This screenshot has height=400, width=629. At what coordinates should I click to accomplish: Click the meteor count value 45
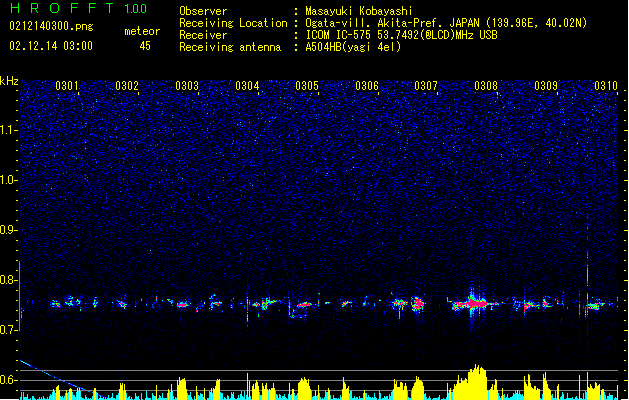[145, 46]
